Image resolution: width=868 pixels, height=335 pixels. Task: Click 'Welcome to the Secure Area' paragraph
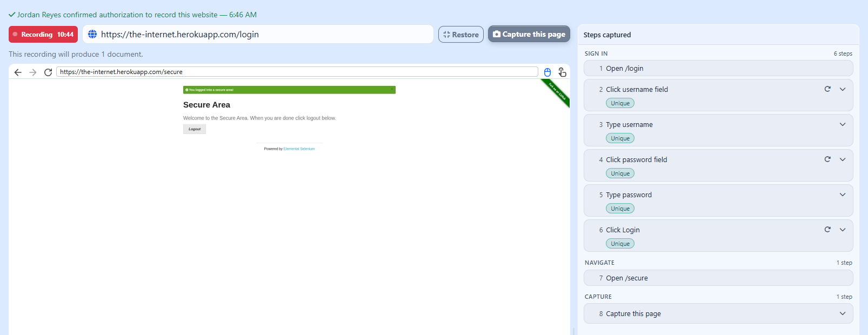point(259,118)
